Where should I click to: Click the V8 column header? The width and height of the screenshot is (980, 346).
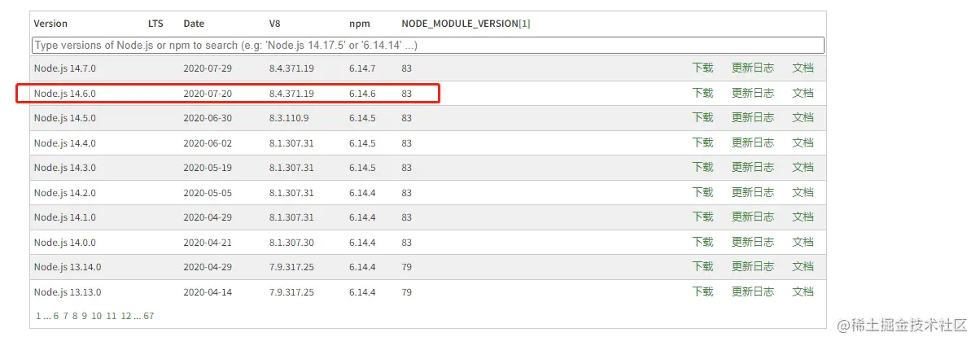tap(275, 24)
